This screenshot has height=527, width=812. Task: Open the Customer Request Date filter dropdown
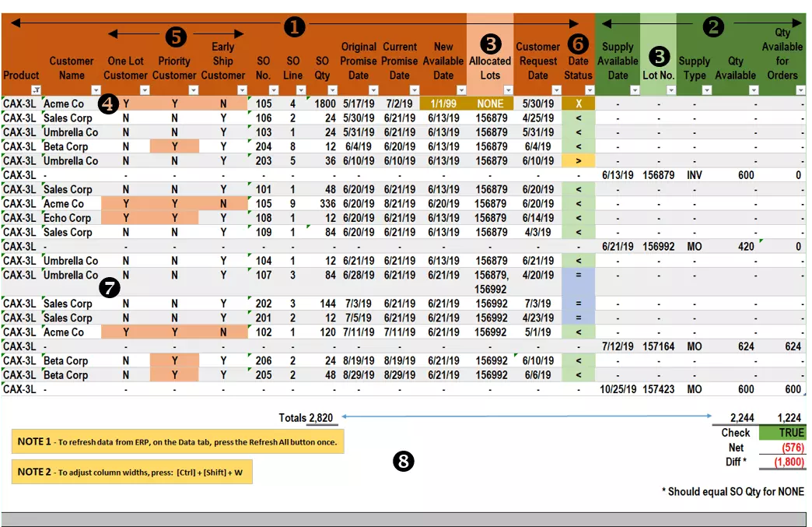click(x=556, y=90)
